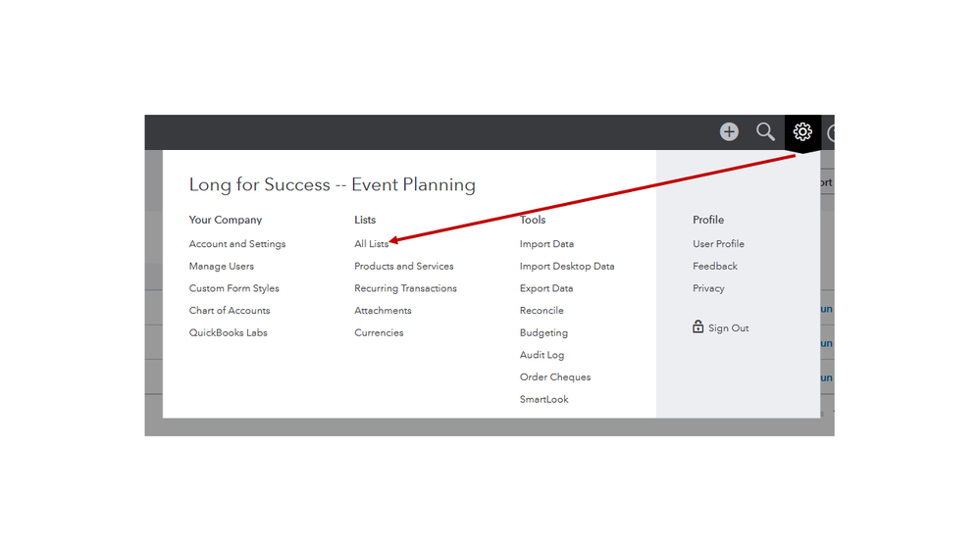
Task: Open the Reconcile tool
Action: click(x=542, y=311)
